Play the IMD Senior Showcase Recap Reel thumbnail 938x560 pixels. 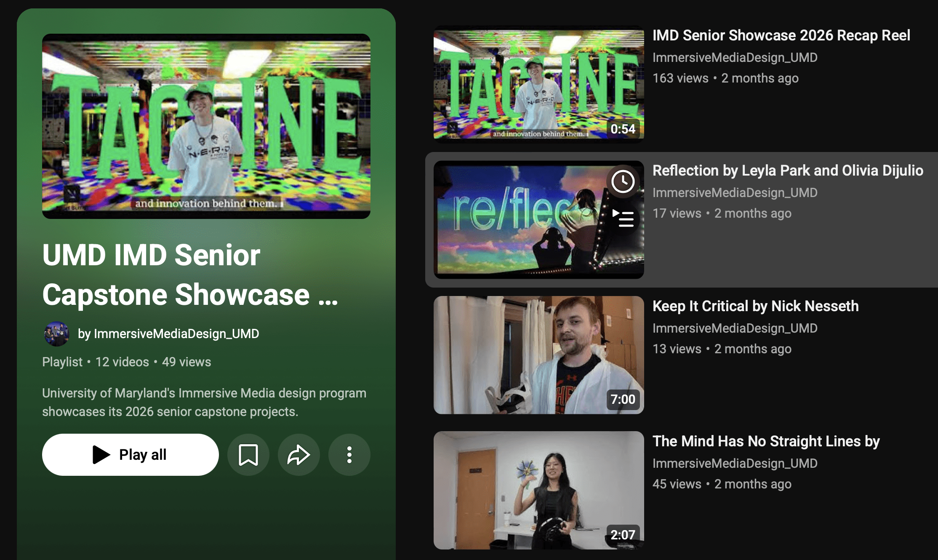539,84
